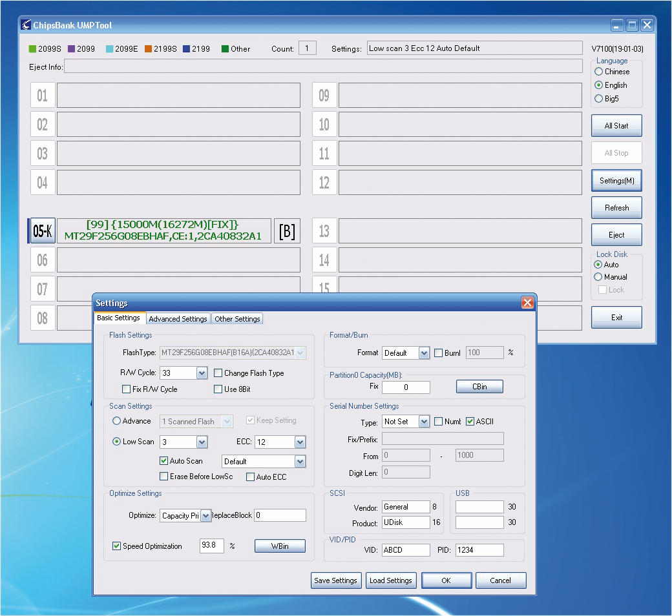Image resolution: width=672 pixels, height=616 pixels.
Task: Click the purple 2099 legend color square
Action: [72, 49]
